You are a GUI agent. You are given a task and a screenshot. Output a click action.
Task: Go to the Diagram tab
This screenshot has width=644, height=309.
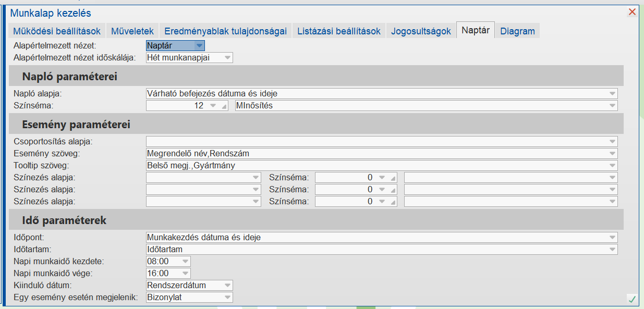517,31
